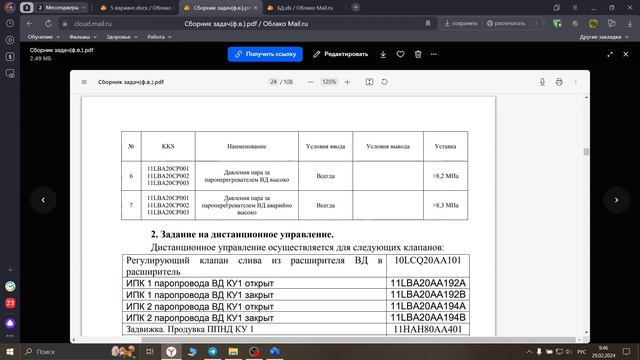Viewport: 640px width, 360px height.
Task: Expand the Фильмы bookmarks folder
Action: pos(83,37)
